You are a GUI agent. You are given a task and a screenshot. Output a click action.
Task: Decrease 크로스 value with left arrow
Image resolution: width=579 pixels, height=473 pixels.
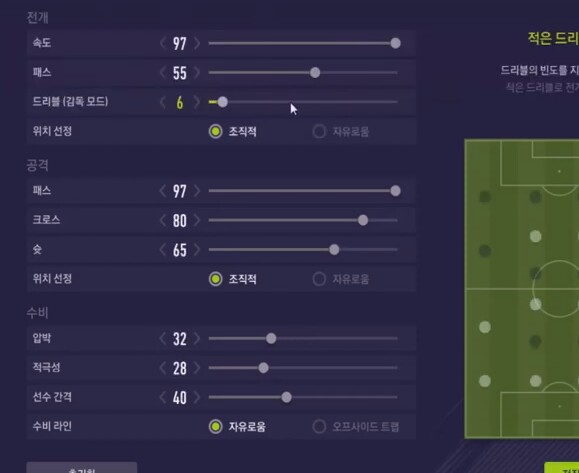(x=163, y=220)
